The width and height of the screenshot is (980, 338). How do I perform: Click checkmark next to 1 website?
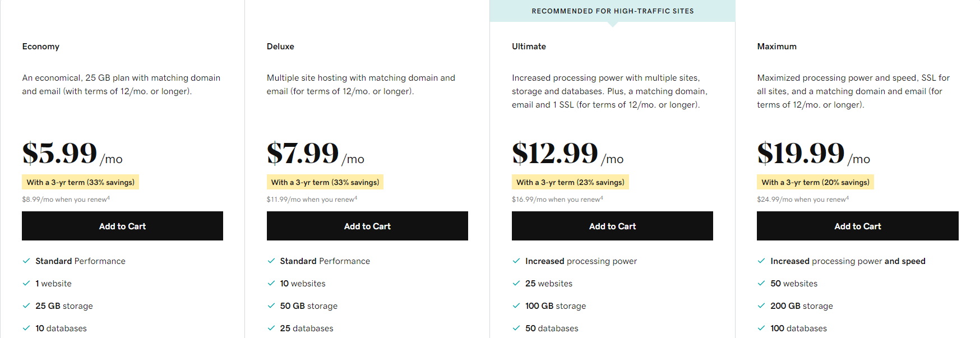click(x=26, y=283)
